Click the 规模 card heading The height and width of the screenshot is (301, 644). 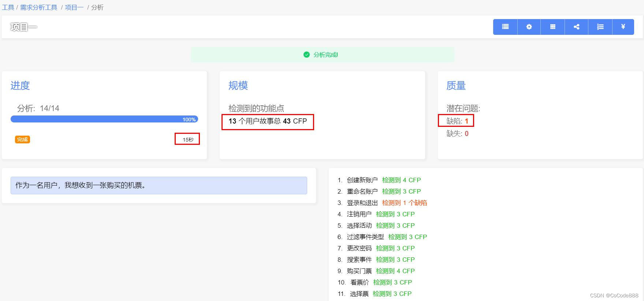(x=238, y=85)
